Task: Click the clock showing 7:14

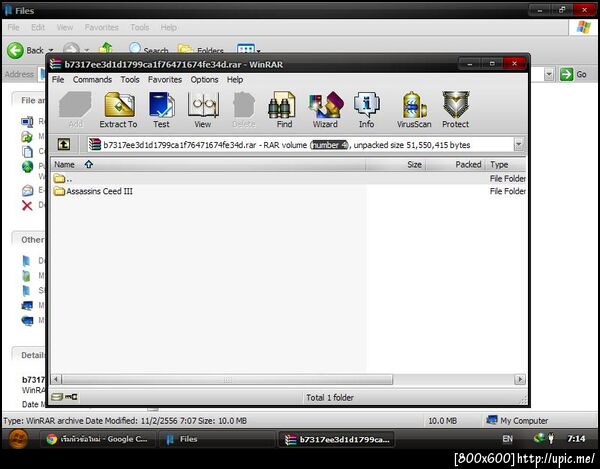Action: coord(576,438)
